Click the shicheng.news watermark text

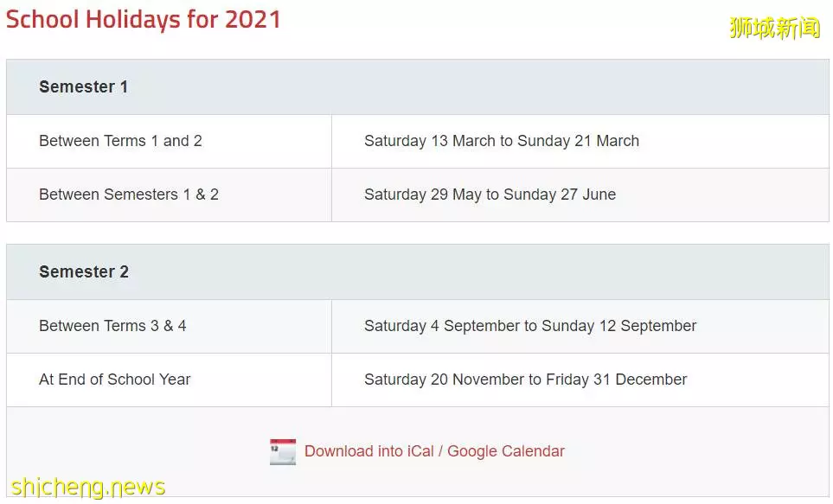88,487
